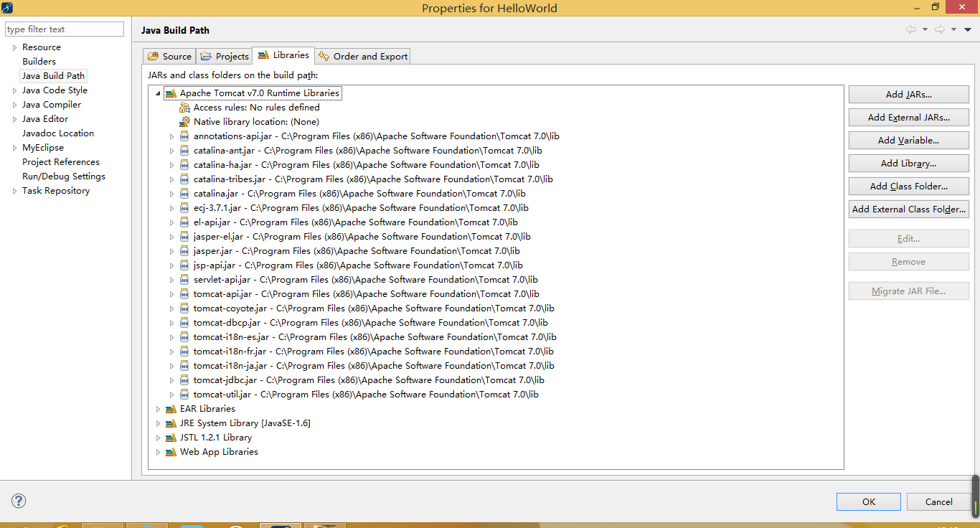This screenshot has height=528, width=980.
Task: Expand the tomcat-coyote.jar entry
Action: (x=171, y=308)
